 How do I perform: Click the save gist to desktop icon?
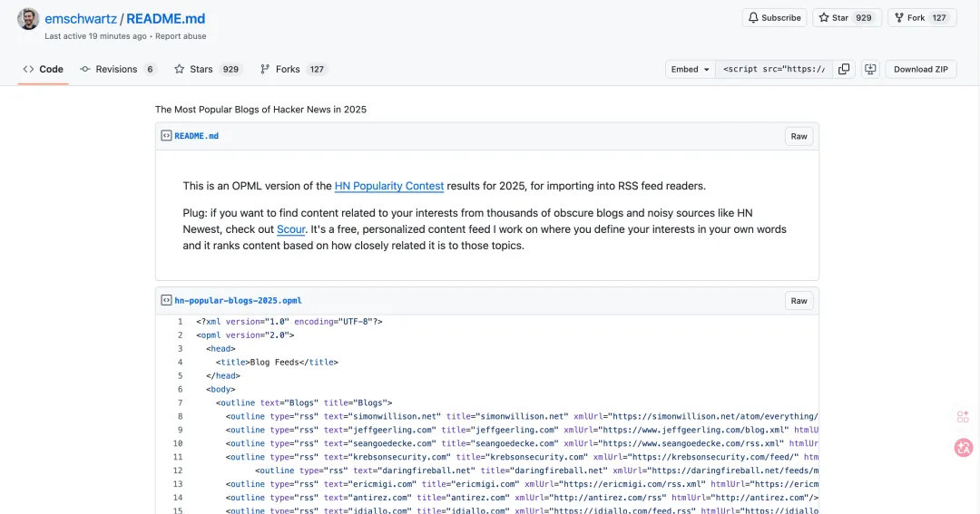click(870, 69)
